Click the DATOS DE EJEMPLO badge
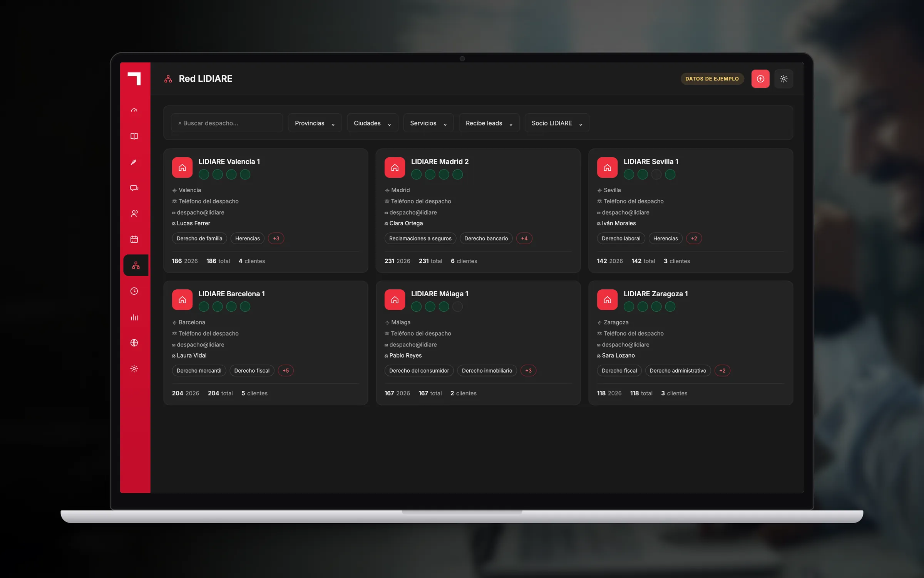The height and width of the screenshot is (578, 924). [x=712, y=79]
